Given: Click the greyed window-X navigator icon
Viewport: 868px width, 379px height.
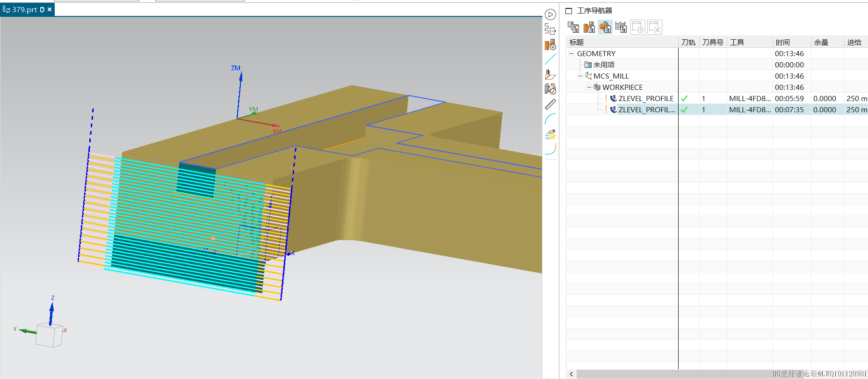Looking at the screenshot, I should (655, 27).
